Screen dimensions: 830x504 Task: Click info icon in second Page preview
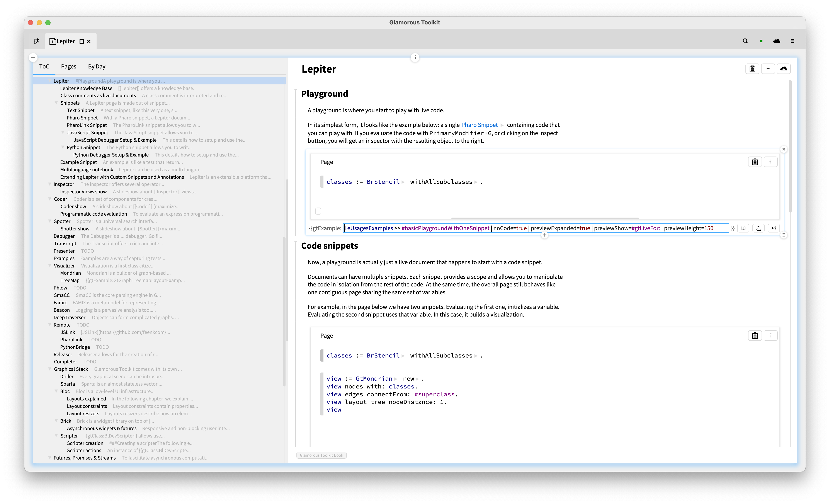[770, 335]
